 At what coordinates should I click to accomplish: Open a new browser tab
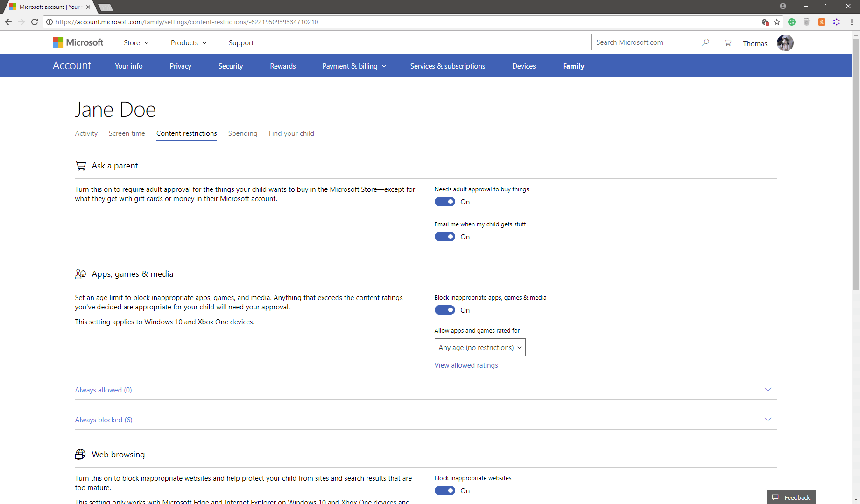pos(106,7)
